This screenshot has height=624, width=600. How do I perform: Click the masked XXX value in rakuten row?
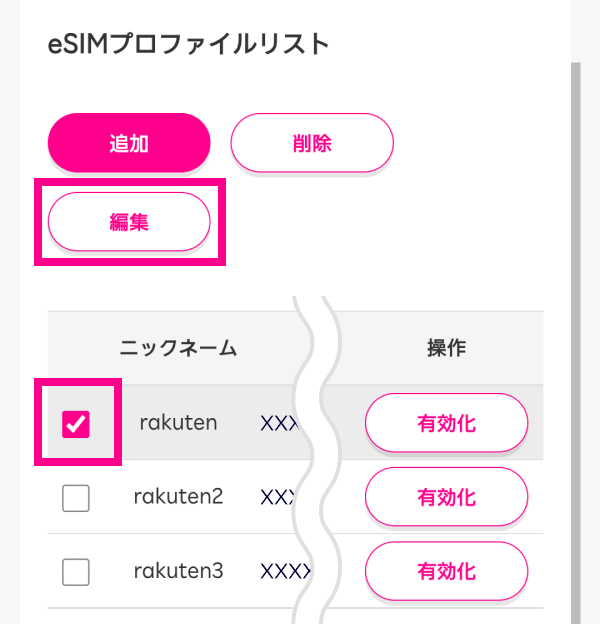click(x=278, y=424)
